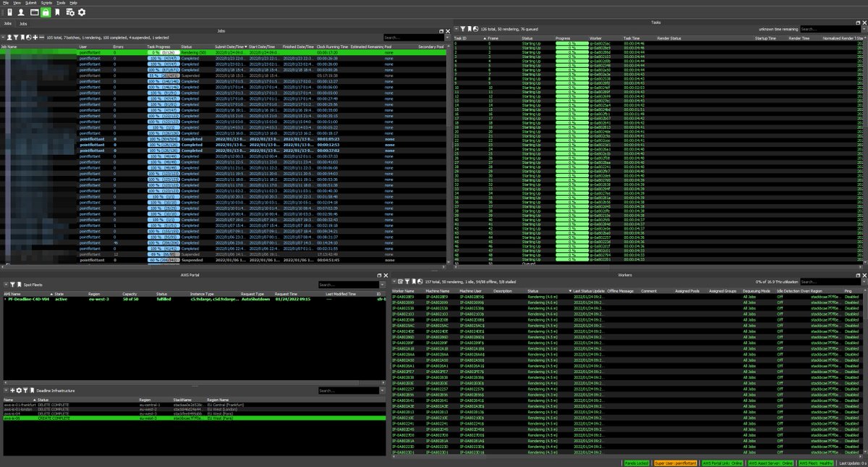Select the highlighted CREATE COMPLETE infrastructure row

click(195, 418)
